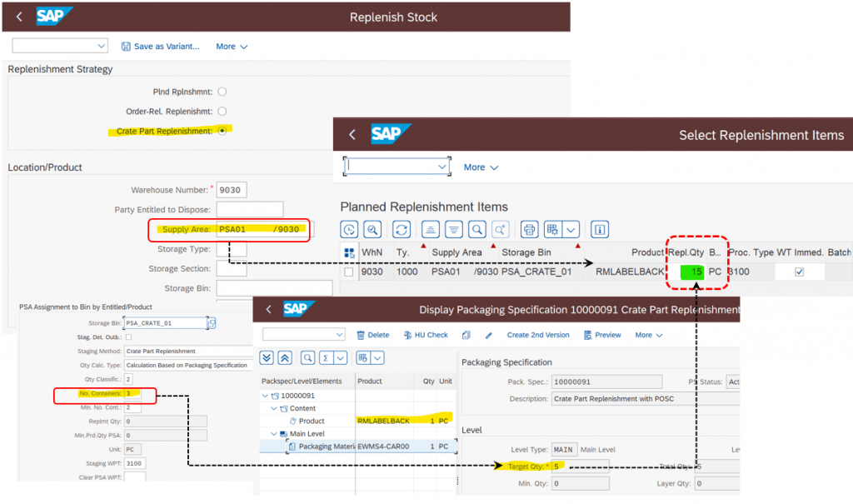Click the Storage Bin column header
Image resolution: width=853 pixels, height=504 pixels.
[526, 252]
